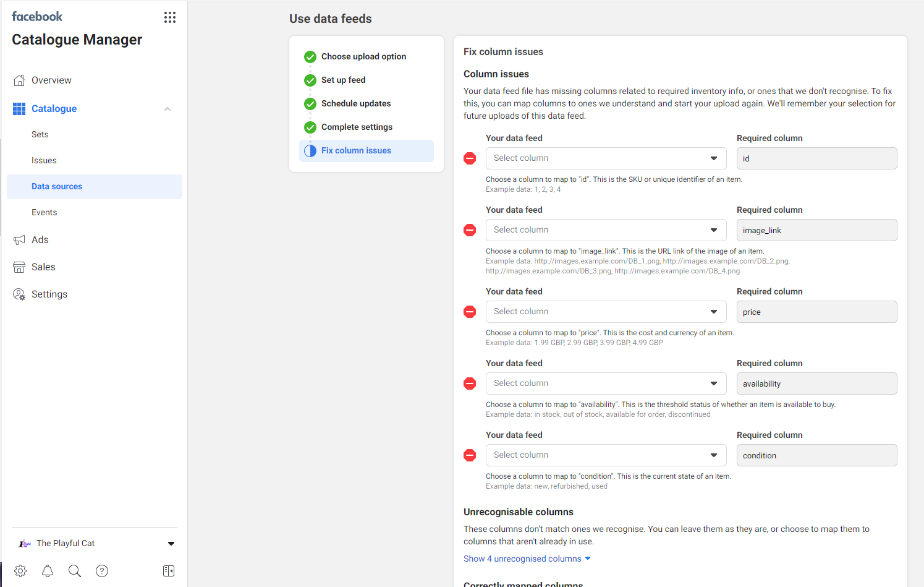Open the column dropdown for "price"
Viewport: 924px width, 587px height.
pos(606,312)
